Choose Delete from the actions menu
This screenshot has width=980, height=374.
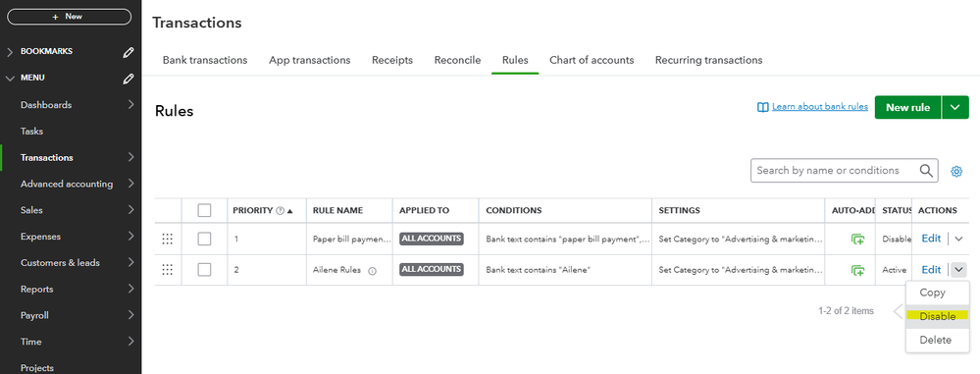coord(937,341)
